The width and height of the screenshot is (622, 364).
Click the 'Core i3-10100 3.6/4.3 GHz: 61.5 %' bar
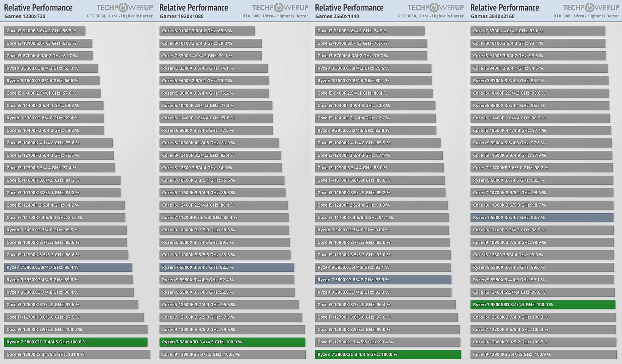48,43
